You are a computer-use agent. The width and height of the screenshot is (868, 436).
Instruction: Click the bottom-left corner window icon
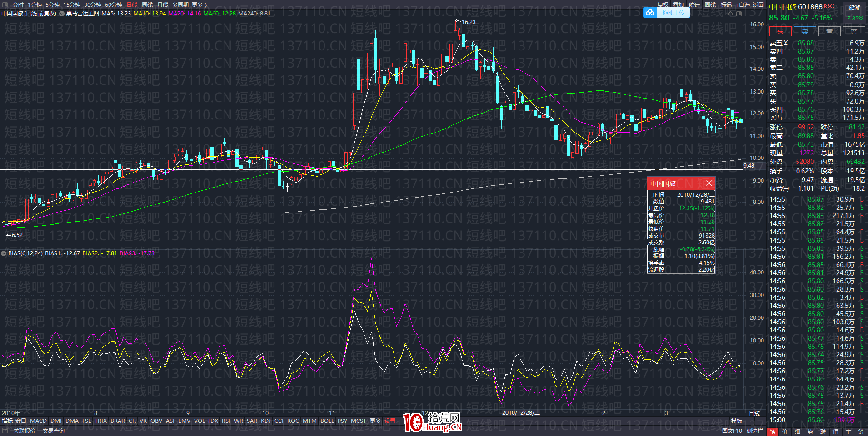pos(5,431)
